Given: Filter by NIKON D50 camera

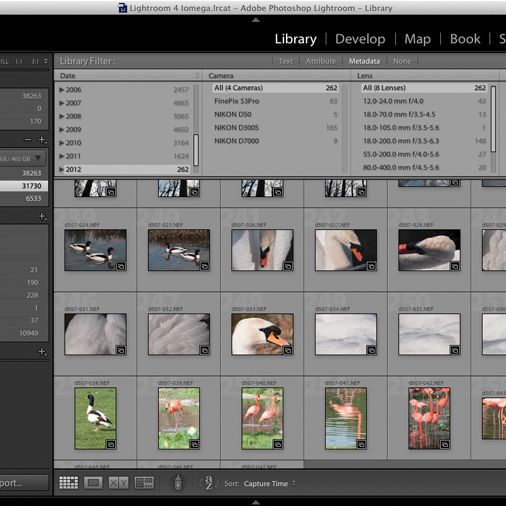Looking at the screenshot, I should tap(276, 114).
